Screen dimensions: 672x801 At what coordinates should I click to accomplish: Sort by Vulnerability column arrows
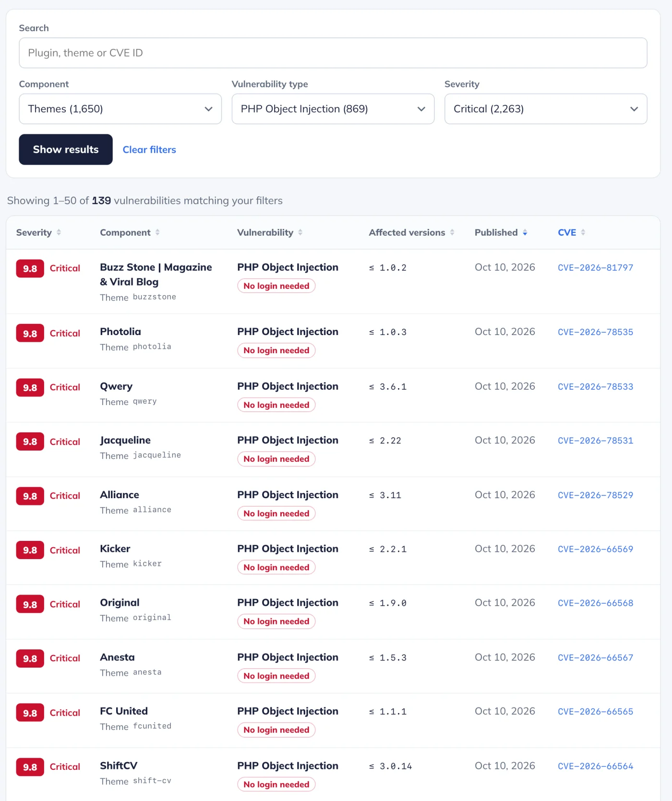pos(300,232)
